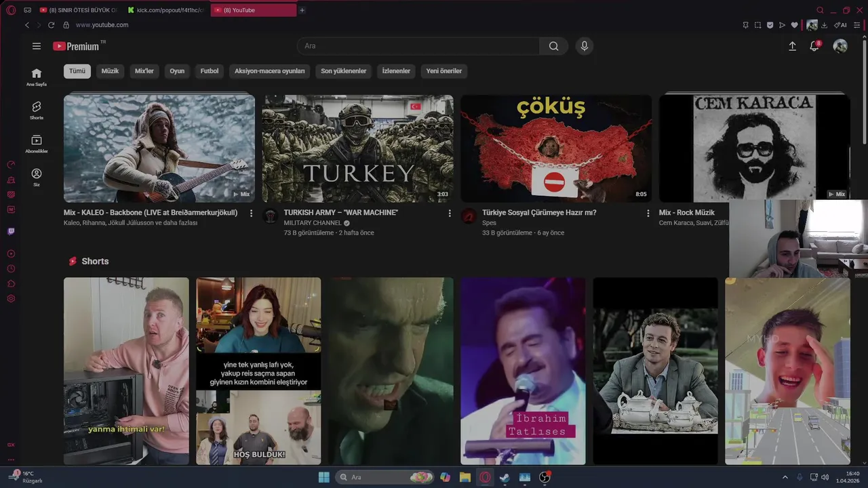Select the İzlenenler filter chip

[x=396, y=71]
